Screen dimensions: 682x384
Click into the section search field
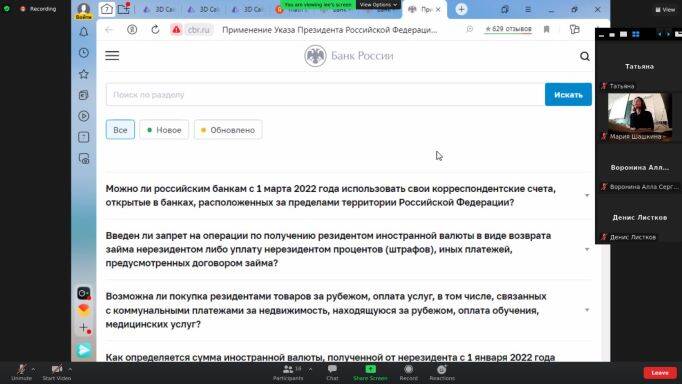coord(325,94)
